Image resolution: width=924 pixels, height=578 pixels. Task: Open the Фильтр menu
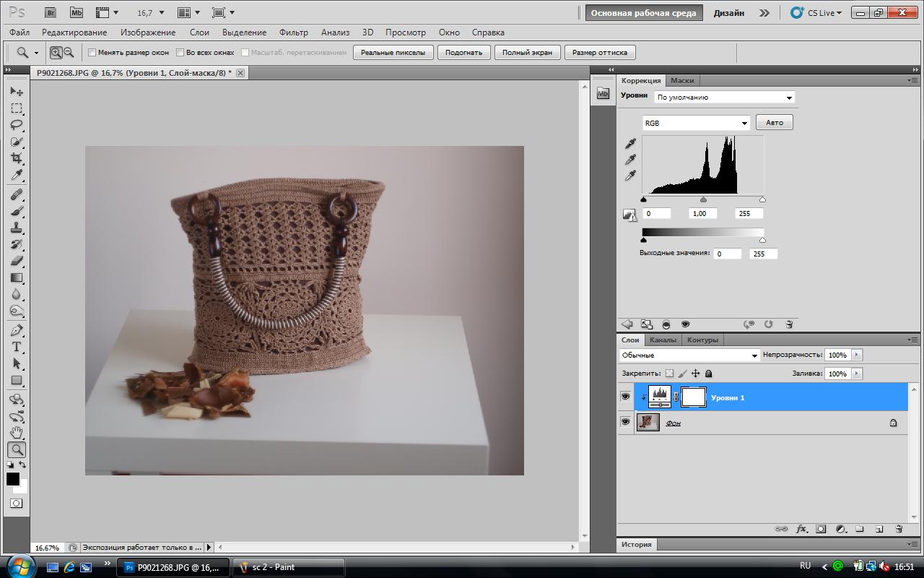click(x=293, y=33)
